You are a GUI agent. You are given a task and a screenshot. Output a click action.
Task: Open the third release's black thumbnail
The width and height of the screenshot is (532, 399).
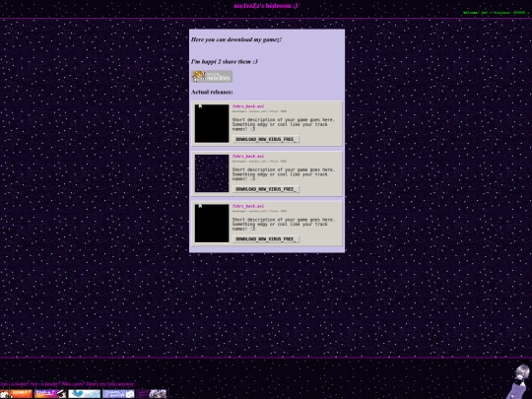tap(212, 223)
